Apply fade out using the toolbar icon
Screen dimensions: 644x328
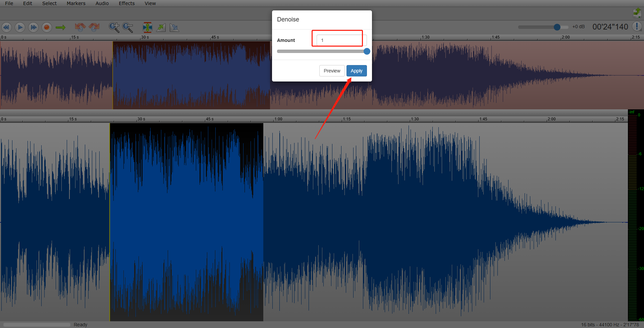coord(174,27)
